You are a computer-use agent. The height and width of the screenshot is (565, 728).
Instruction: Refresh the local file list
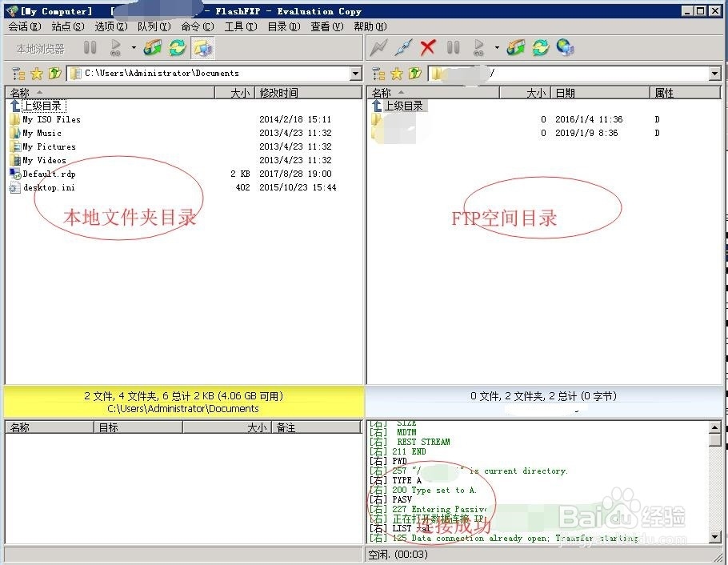click(178, 47)
